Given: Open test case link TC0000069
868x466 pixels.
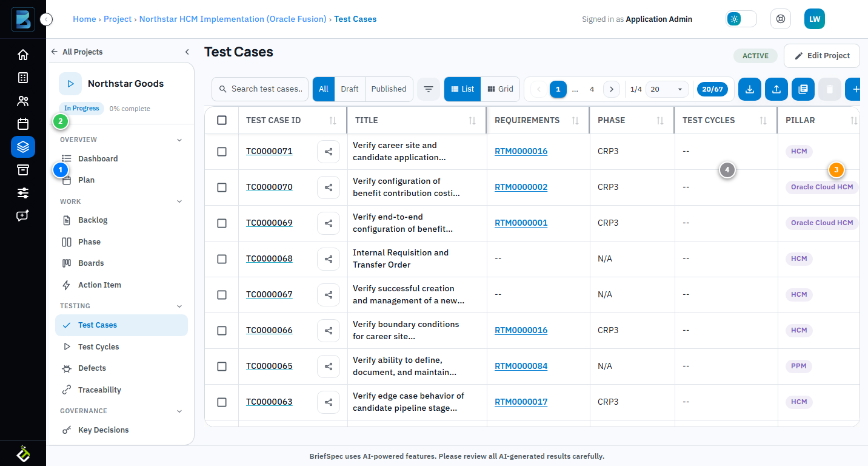Looking at the screenshot, I should tap(269, 223).
